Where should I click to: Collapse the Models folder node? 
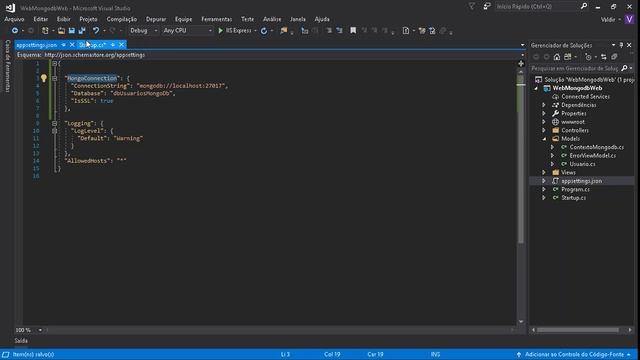click(544, 139)
